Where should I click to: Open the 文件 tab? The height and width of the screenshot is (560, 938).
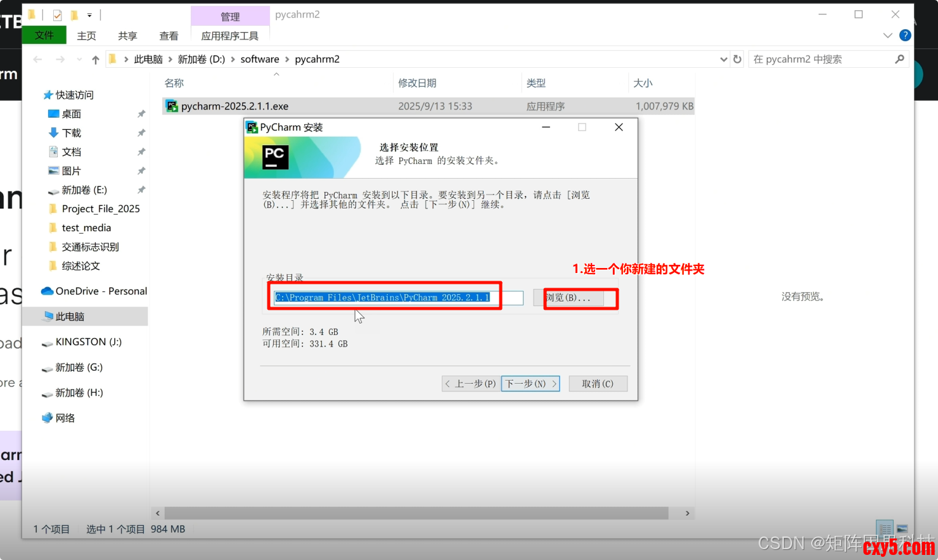(44, 35)
